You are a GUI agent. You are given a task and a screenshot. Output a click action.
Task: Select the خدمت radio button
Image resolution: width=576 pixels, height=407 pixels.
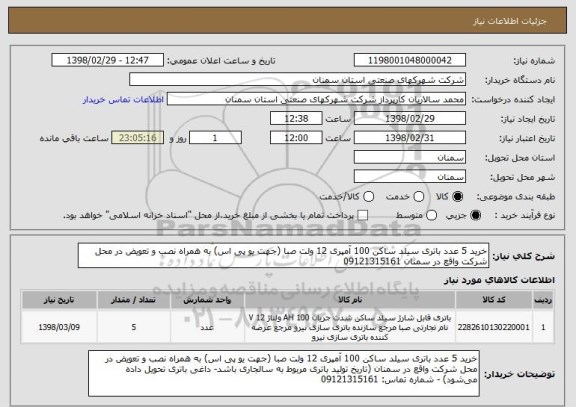click(x=419, y=197)
